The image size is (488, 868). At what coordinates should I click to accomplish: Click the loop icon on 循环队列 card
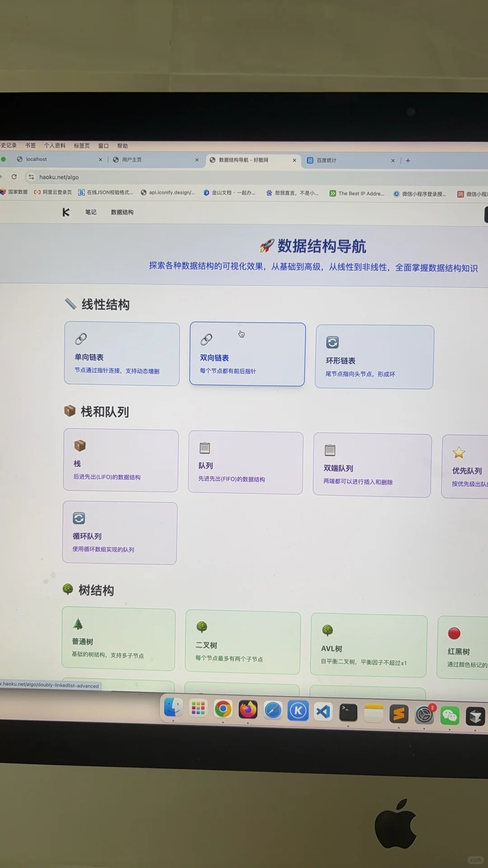(x=79, y=518)
